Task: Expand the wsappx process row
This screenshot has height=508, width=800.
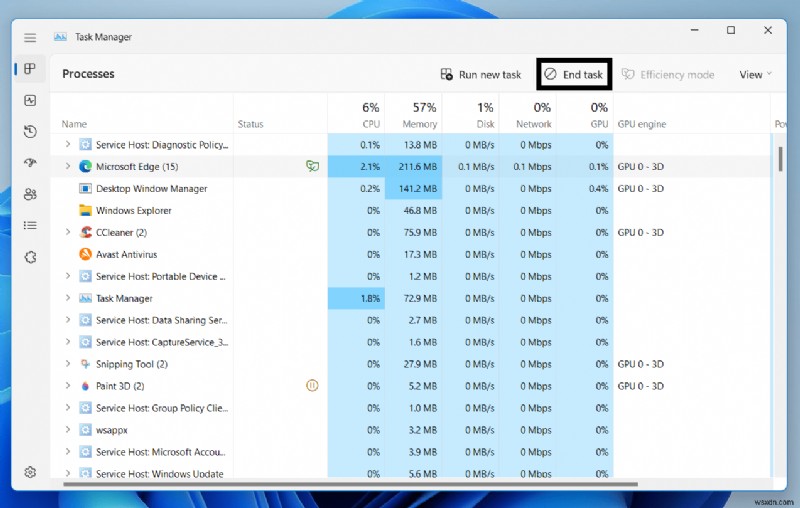Action: pos(67,429)
